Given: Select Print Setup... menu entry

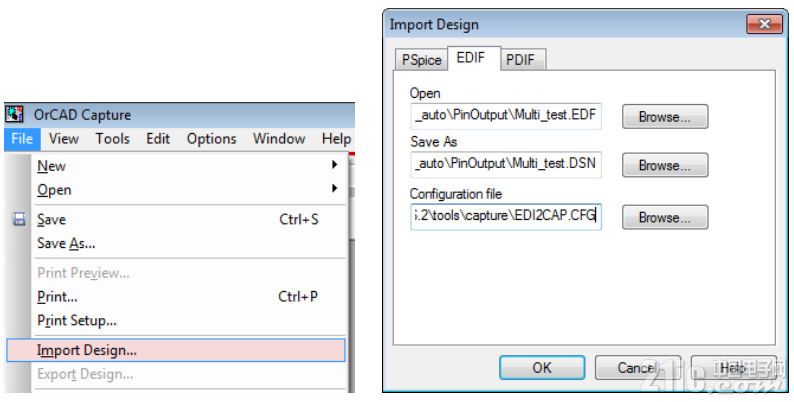Looking at the screenshot, I should coord(190,320).
